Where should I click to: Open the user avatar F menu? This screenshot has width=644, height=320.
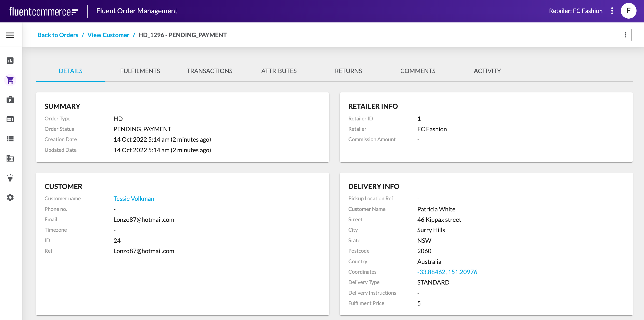(628, 11)
